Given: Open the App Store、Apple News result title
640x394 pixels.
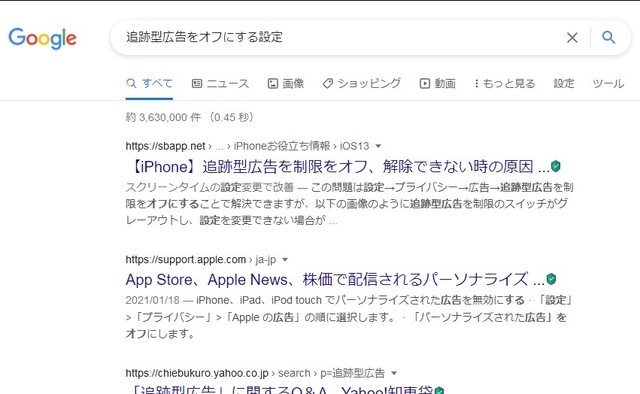Looking at the screenshot, I should pyautogui.click(x=335, y=280).
